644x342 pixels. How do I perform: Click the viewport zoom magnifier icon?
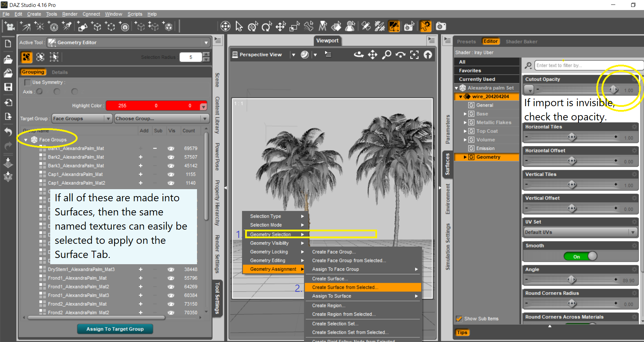click(386, 55)
